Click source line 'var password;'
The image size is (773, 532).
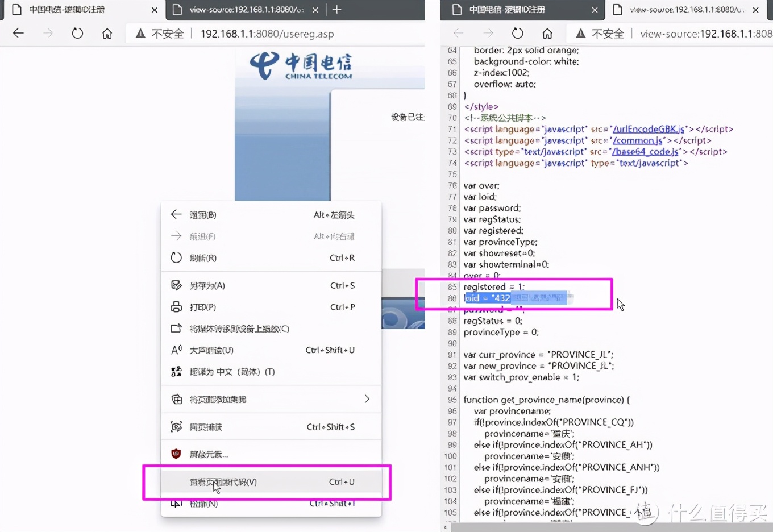point(492,208)
